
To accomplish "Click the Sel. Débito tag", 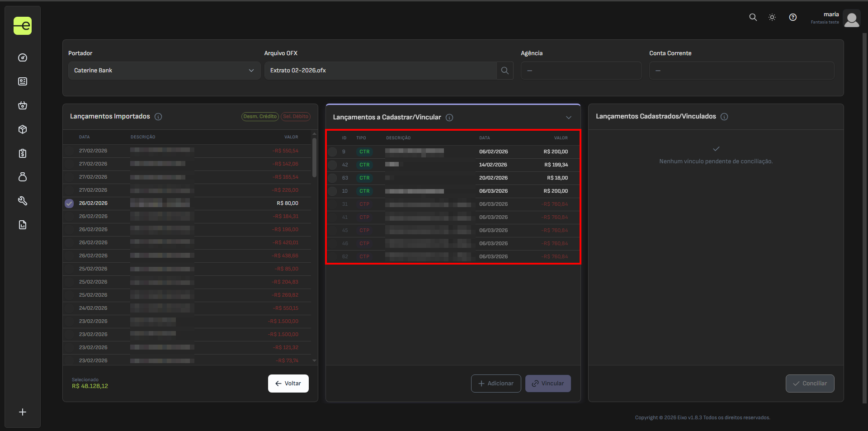I will point(296,117).
